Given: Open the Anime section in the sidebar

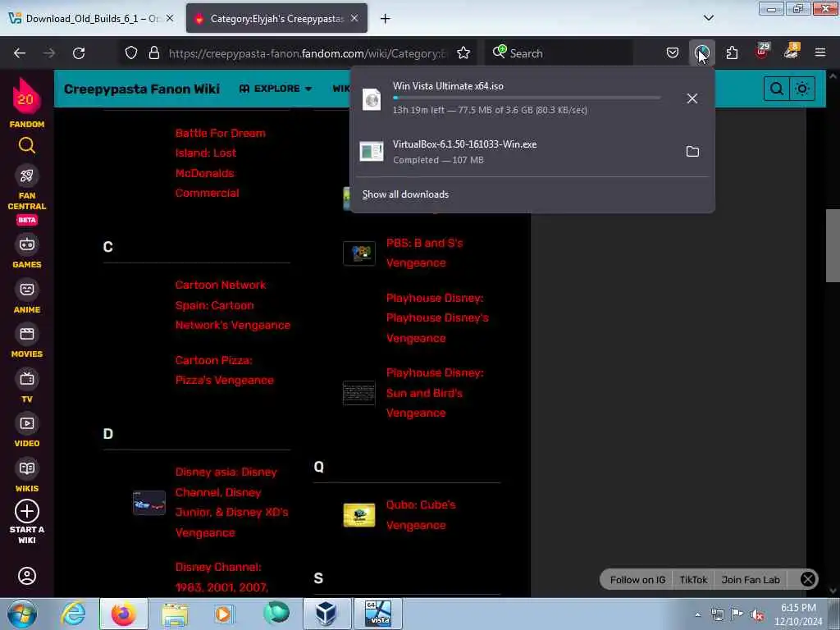Looking at the screenshot, I should 27,297.
